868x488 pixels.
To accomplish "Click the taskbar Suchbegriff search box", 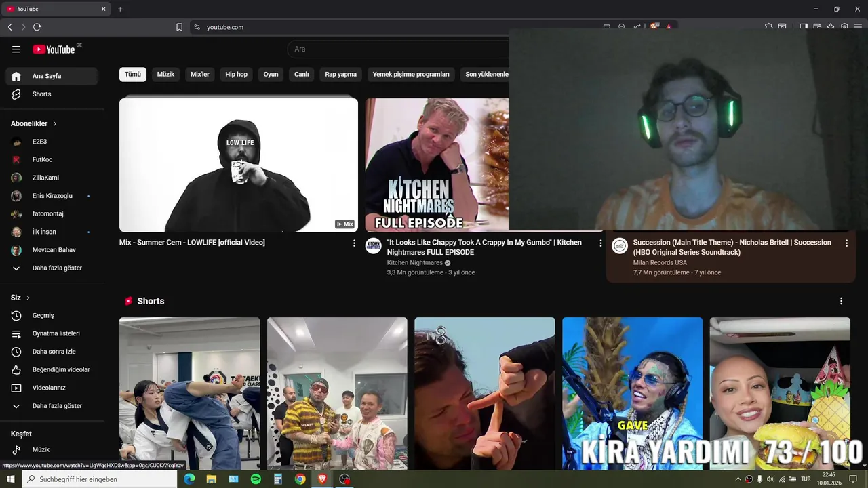I will pos(100,479).
